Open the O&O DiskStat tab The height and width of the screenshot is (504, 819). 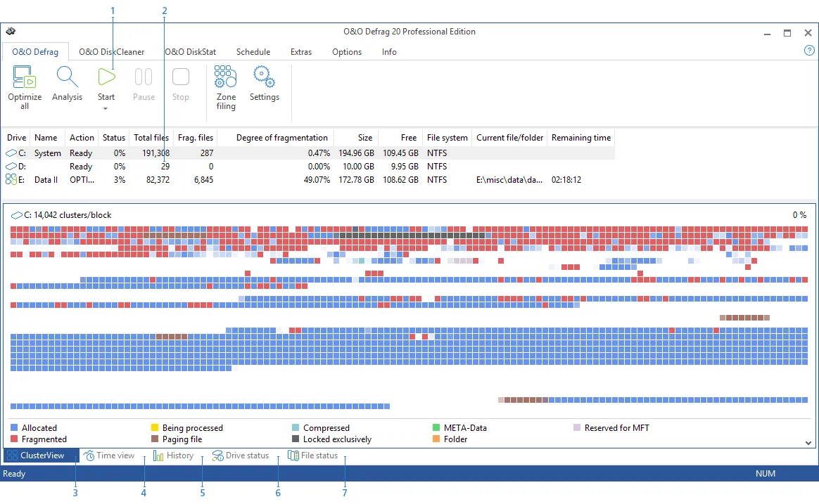pos(191,51)
